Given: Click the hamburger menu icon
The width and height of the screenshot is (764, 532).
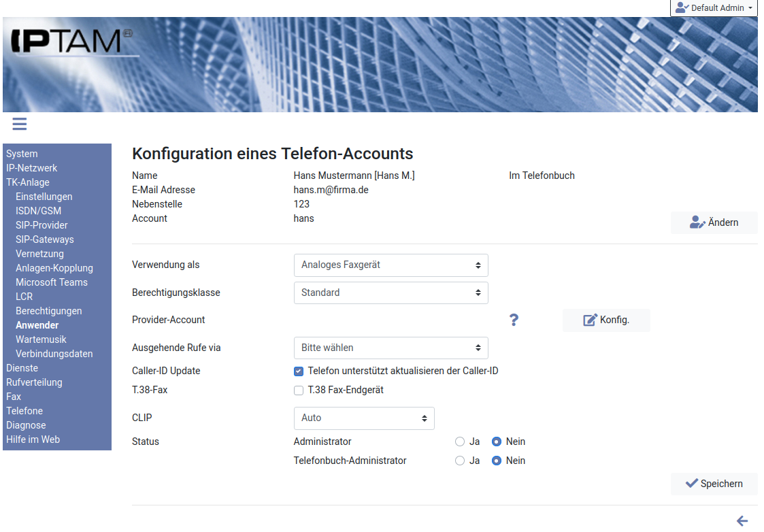Looking at the screenshot, I should coord(19,124).
